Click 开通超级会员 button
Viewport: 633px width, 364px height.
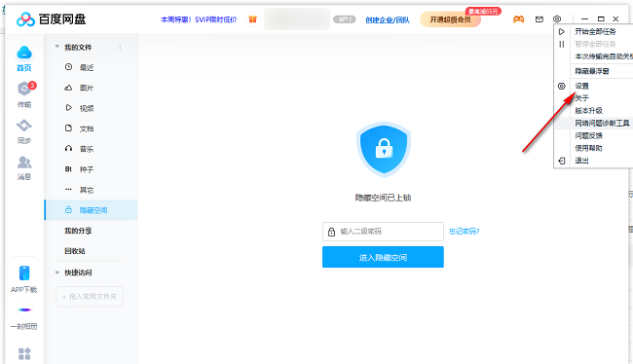(x=451, y=19)
